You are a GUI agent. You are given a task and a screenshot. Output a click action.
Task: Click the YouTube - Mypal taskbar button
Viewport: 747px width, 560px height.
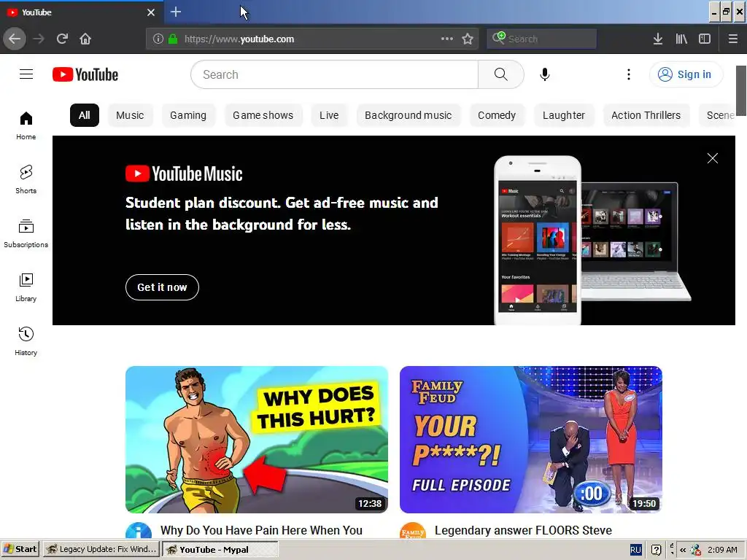(x=220, y=550)
